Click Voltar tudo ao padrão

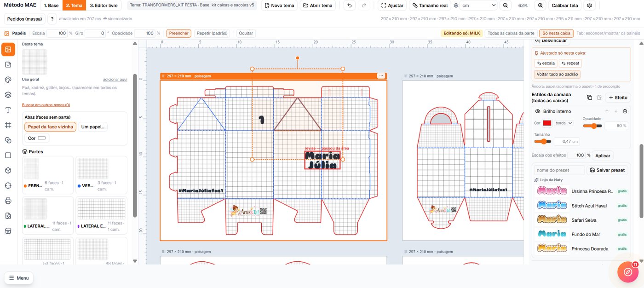coord(558,74)
